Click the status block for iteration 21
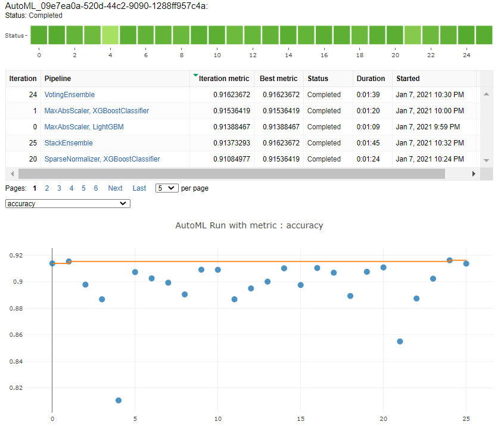The width and height of the screenshot is (504, 428). 413,35
